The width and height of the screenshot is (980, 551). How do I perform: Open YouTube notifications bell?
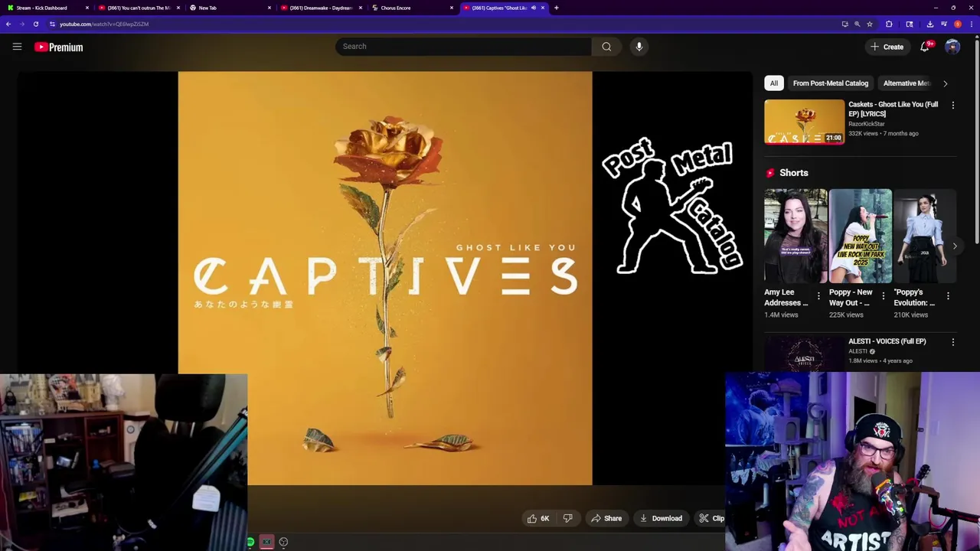pos(925,47)
